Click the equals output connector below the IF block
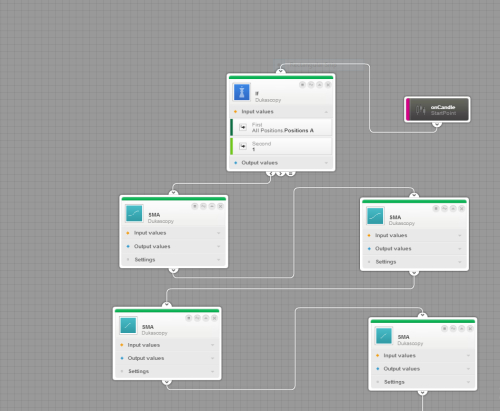This screenshot has width=500, height=411. [x=291, y=173]
